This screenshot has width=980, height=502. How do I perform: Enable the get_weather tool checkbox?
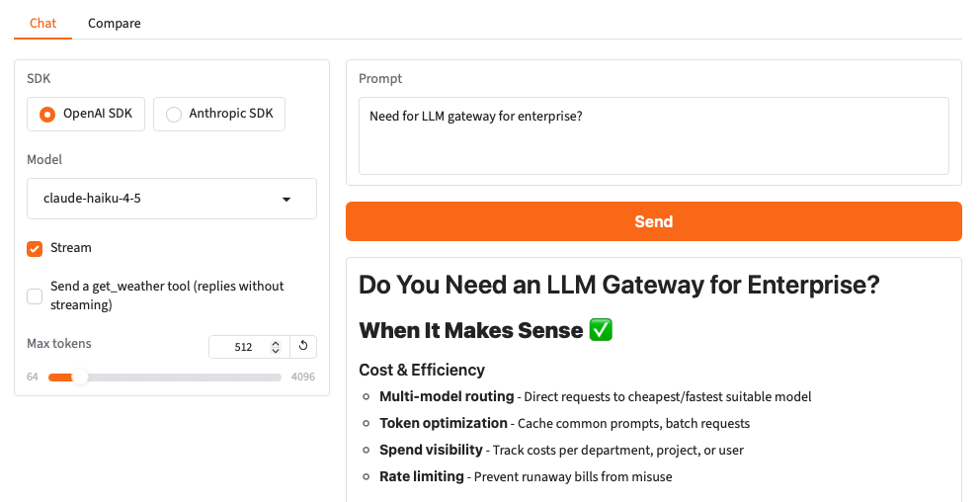35,295
